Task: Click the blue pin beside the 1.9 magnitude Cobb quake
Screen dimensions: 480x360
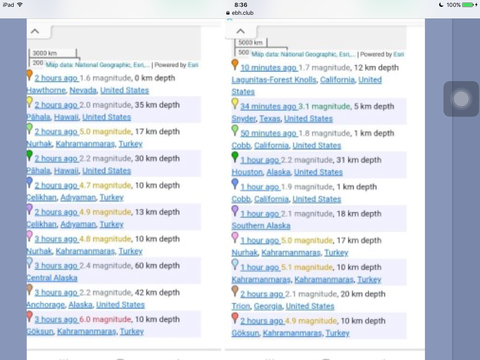Action: click(x=235, y=184)
